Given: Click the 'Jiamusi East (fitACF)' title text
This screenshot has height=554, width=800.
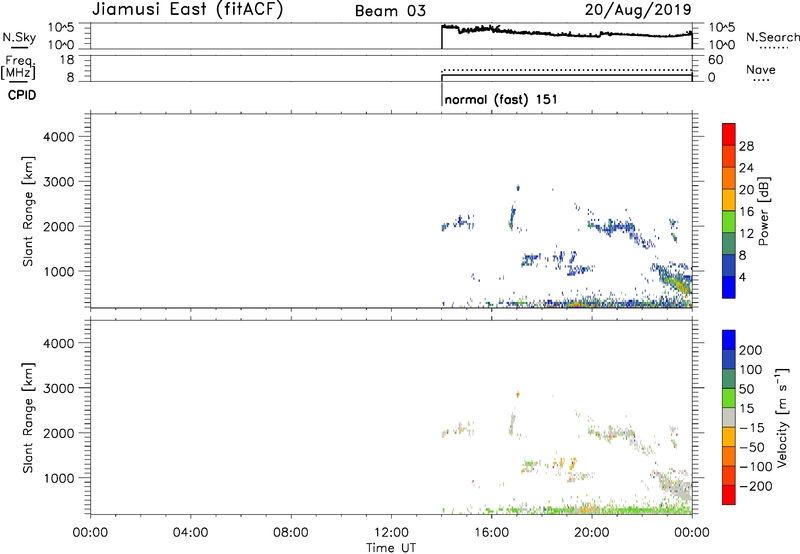Looking at the screenshot, I should (x=187, y=9).
